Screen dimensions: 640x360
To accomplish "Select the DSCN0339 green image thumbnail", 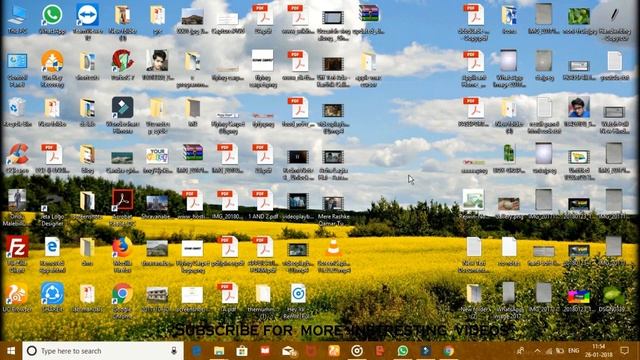I will 614,298.
